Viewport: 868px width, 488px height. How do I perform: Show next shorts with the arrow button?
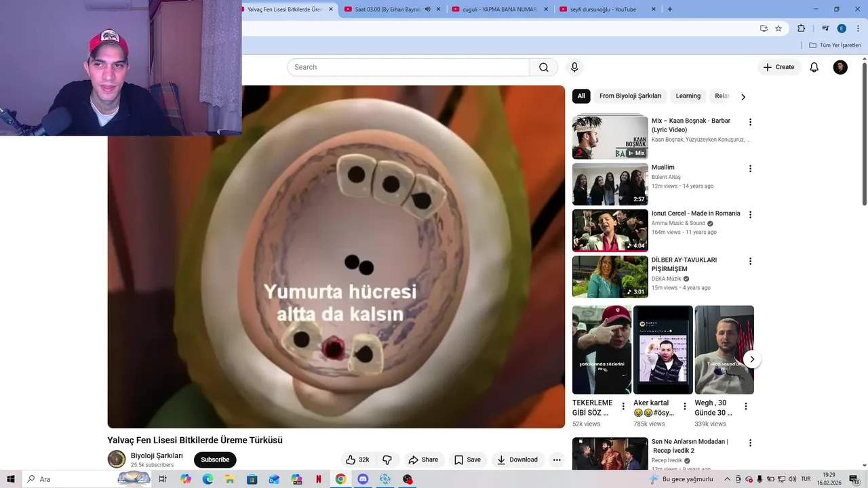click(x=751, y=359)
